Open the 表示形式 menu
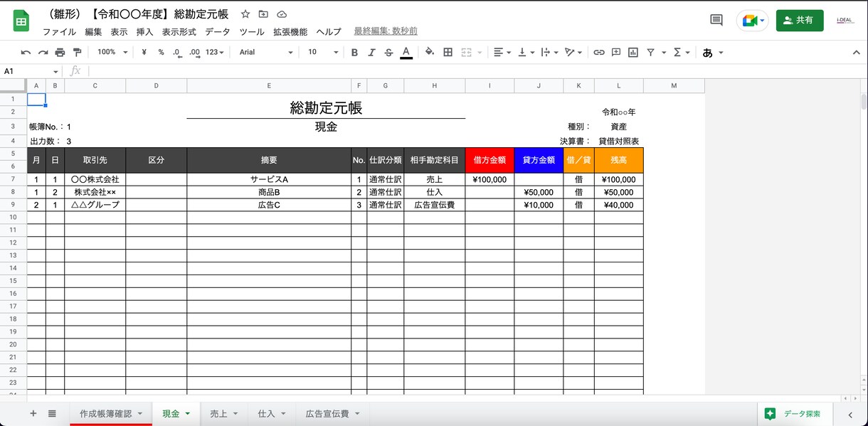 [179, 32]
